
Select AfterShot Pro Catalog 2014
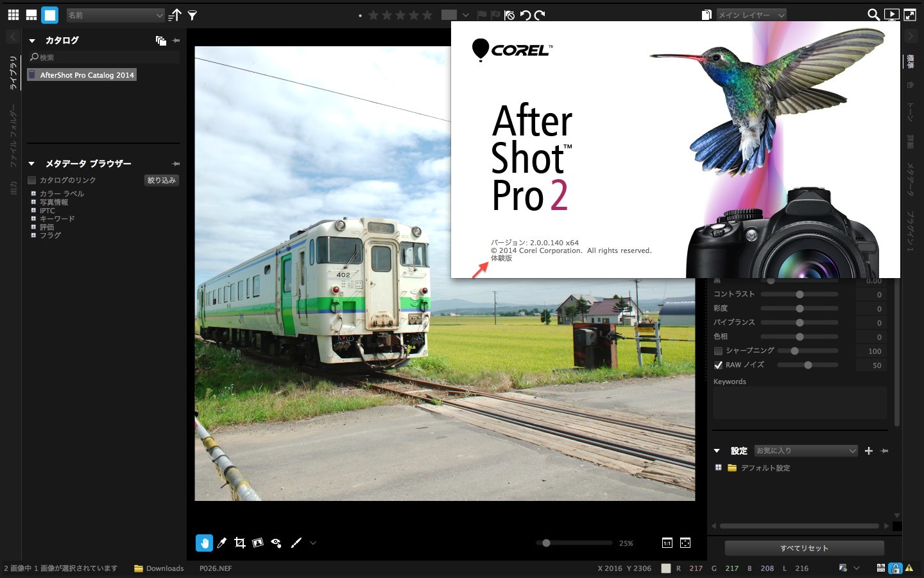coord(82,75)
